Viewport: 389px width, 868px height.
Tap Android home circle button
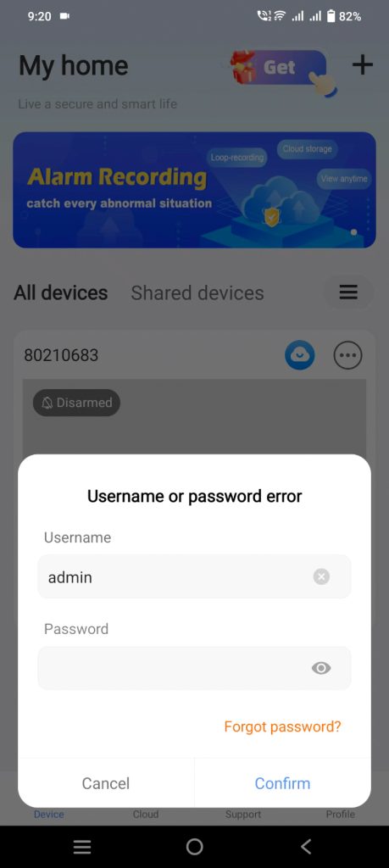(194, 847)
